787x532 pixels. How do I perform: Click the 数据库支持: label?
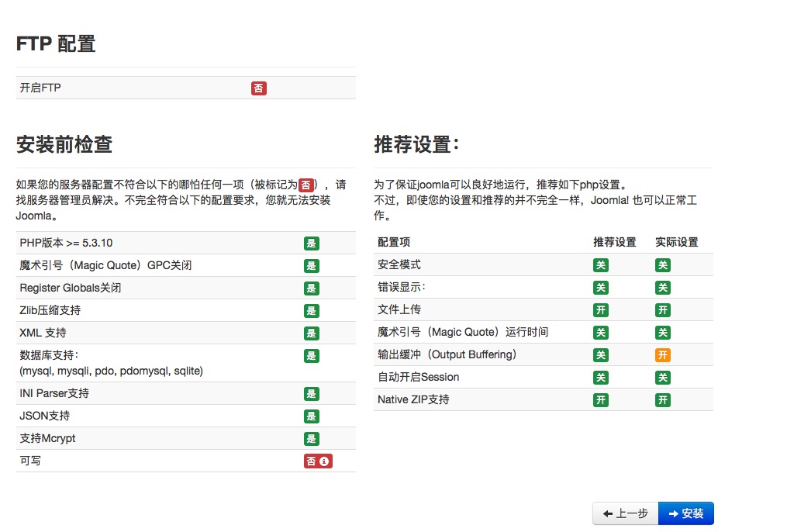[49, 356]
